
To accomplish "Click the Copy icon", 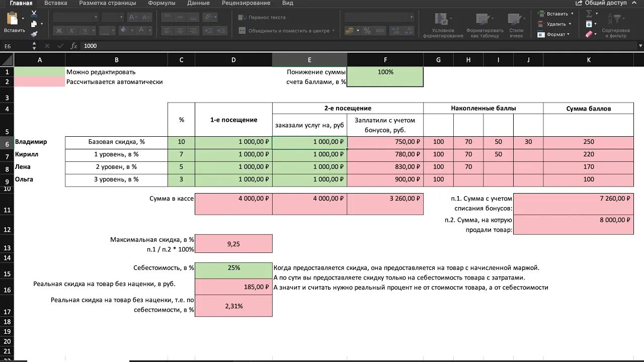I will coord(34,24).
